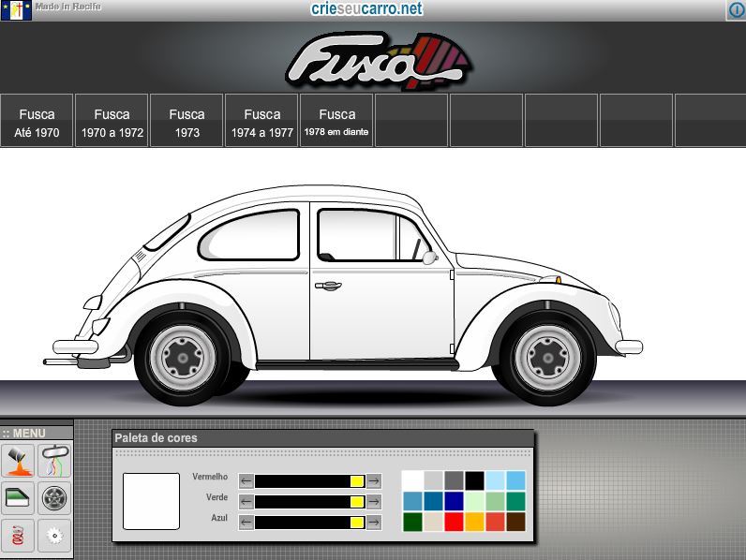This screenshot has width=746, height=560.
Task: Increase Vermelho value with right arrow
Action: [x=374, y=481]
